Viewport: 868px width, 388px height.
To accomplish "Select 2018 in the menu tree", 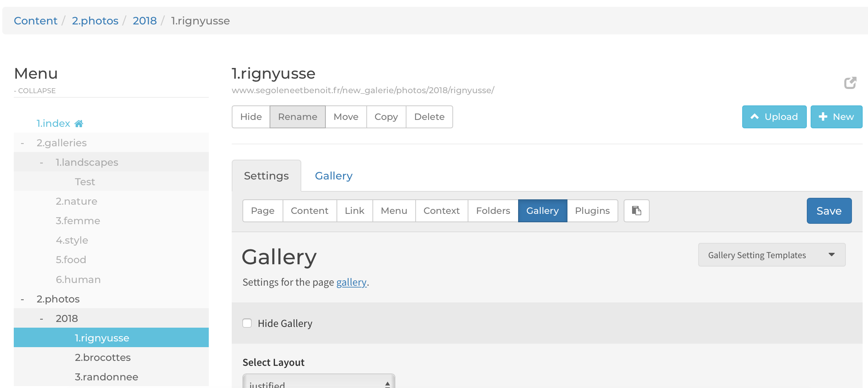I will coord(67,318).
